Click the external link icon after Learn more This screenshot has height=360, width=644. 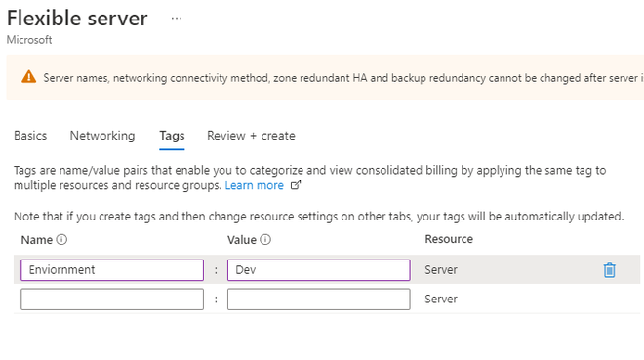[296, 185]
